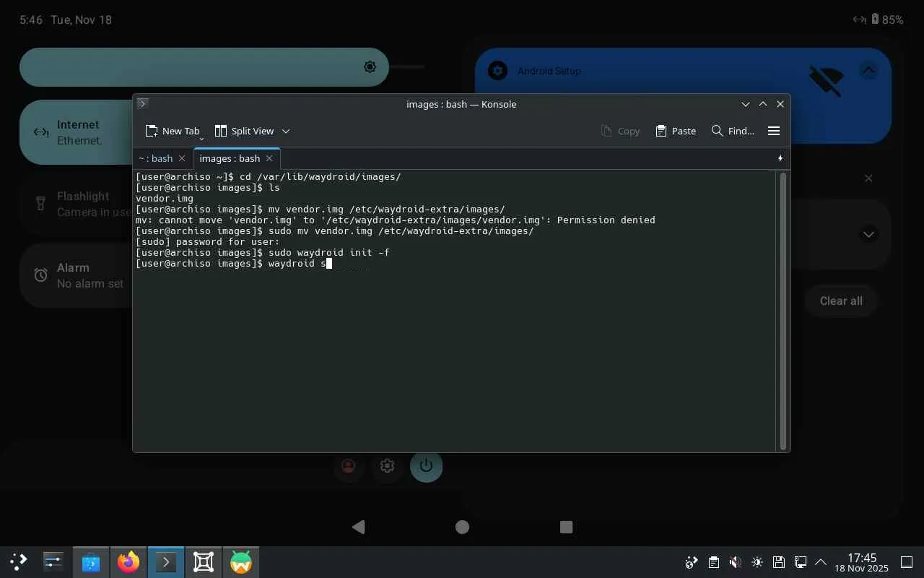Screen dimensions: 924x578
Task: Expand hidden system tray icons arrow
Action: (x=821, y=562)
